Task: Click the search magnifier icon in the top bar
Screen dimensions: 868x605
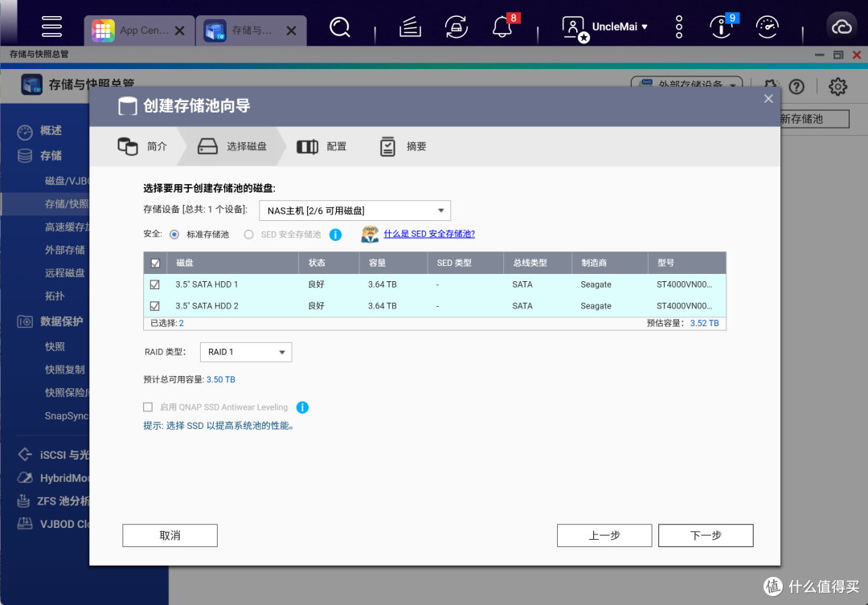Action: click(339, 27)
